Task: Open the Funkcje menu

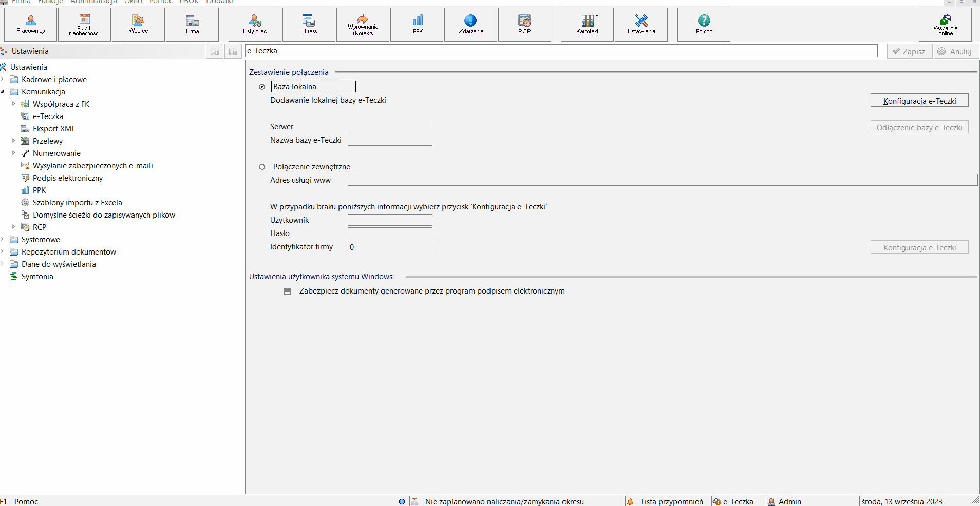Action: 50,2
